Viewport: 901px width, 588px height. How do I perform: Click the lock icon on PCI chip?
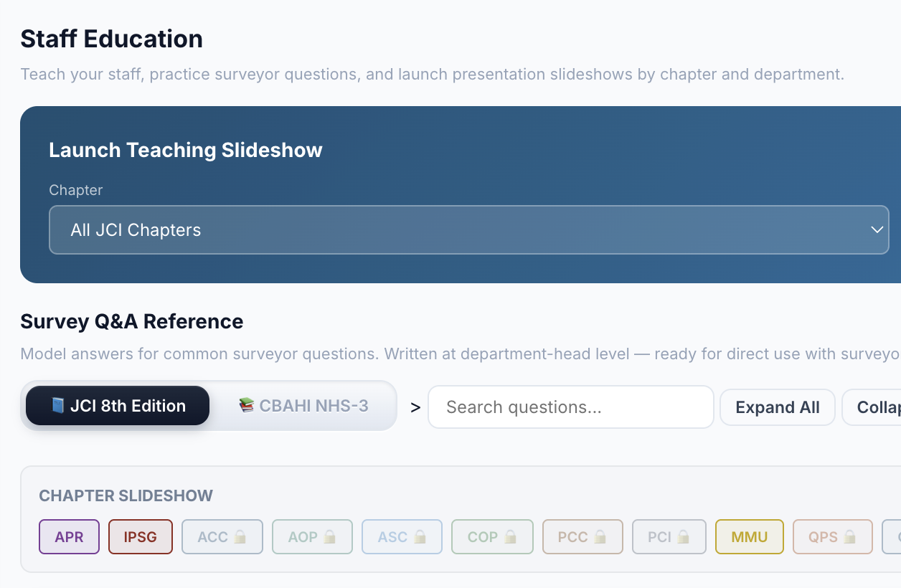pyautogui.click(x=684, y=537)
